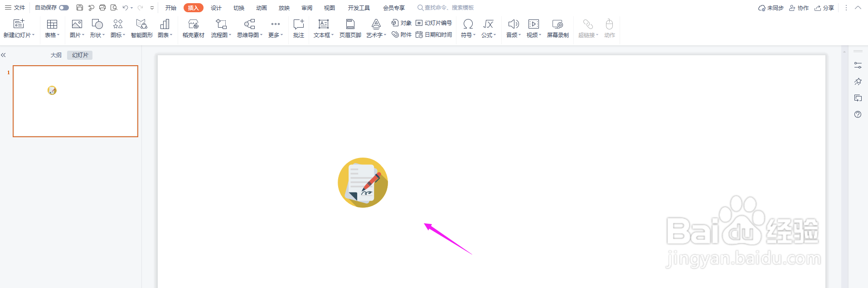This screenshot has height=288, width=868.
Task: Click the print icon in quick toolbar
Action: [102, 8]
